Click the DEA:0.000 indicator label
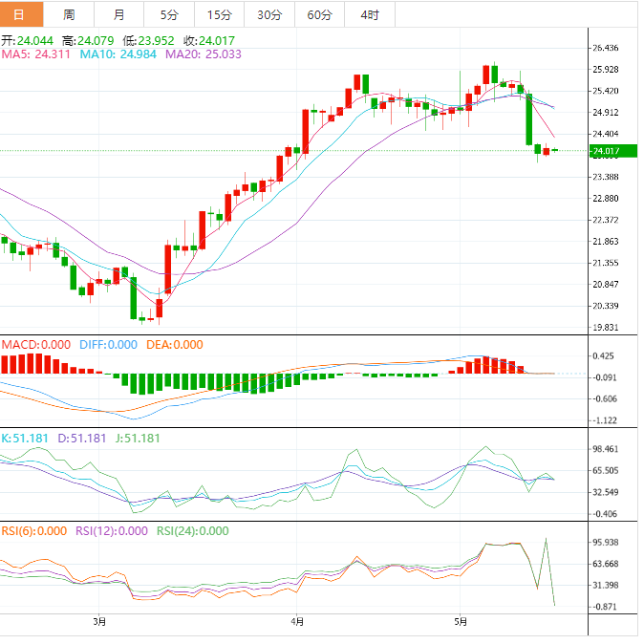The width and height of the screenshot is (644, 644). 175,345
